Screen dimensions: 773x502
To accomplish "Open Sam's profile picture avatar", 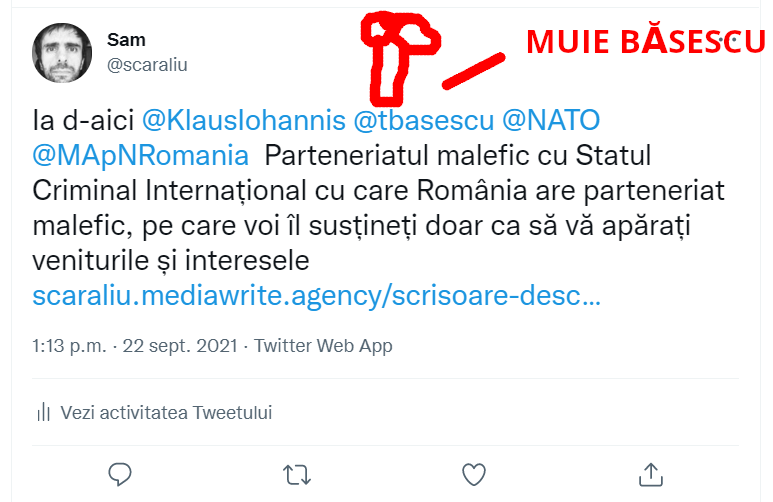I will pos(62,53).
